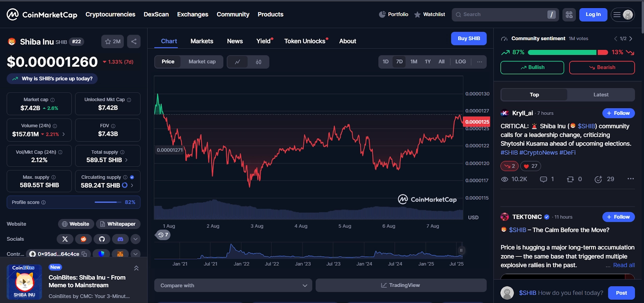Select the 1D chart range
The image size is (644, 303).
[x=386, y=62]
